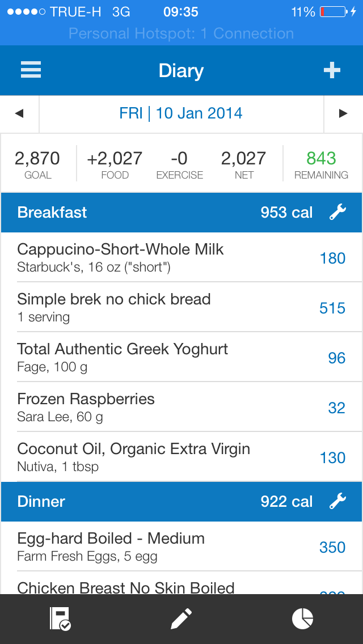Open the nutrition pie chart
The width and height of the screenshot is (363, 644).
tap(302, 618)
